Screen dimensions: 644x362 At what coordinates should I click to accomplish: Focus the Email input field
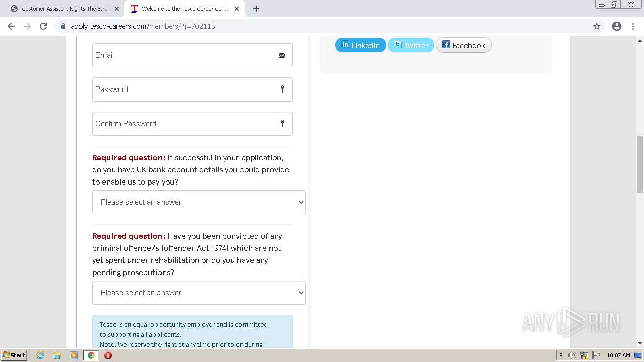point(192,55)
